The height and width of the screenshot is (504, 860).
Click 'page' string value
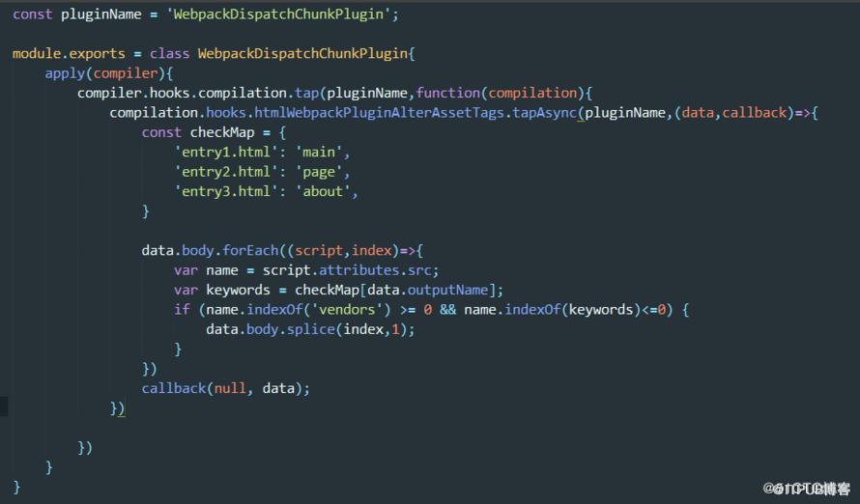click(x=319, y=172)
